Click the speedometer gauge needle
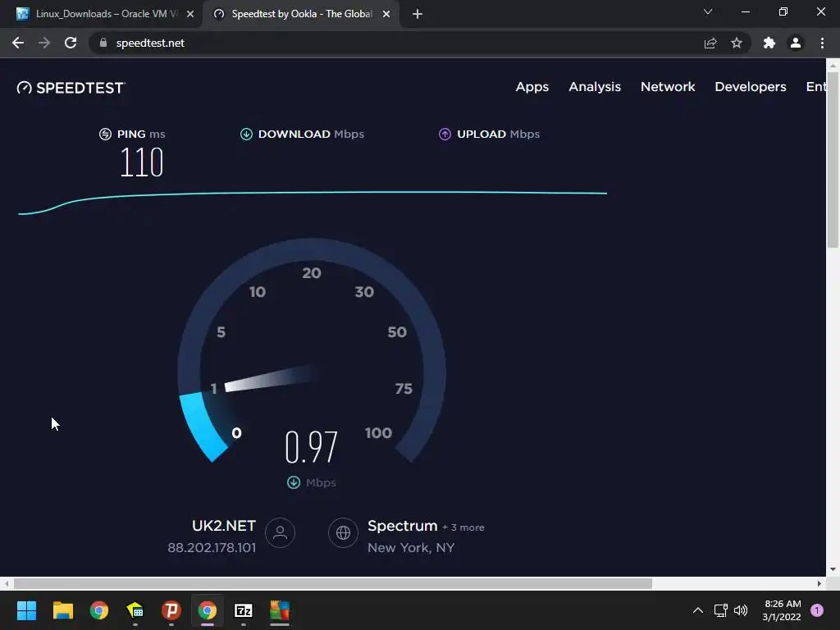This screenshot has height=630, width=840. [271, 378]
